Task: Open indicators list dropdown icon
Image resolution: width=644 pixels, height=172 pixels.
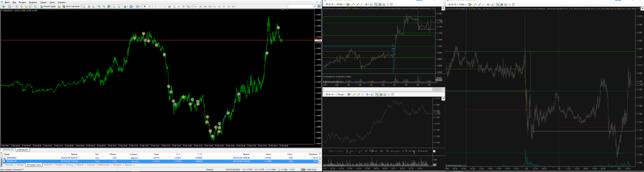Action: click(125, 7)
